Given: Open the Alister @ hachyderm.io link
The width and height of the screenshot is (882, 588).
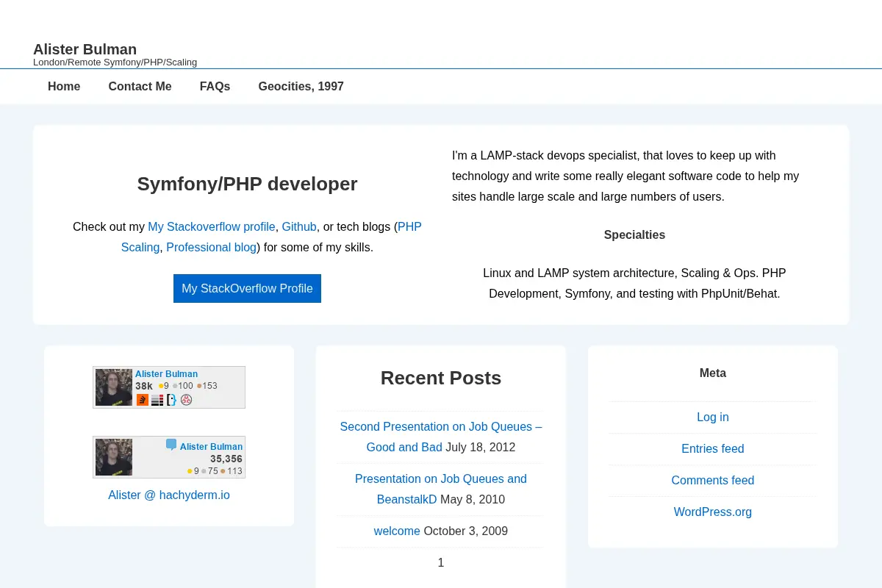Looking at the screenshot, I should (169, 495).
